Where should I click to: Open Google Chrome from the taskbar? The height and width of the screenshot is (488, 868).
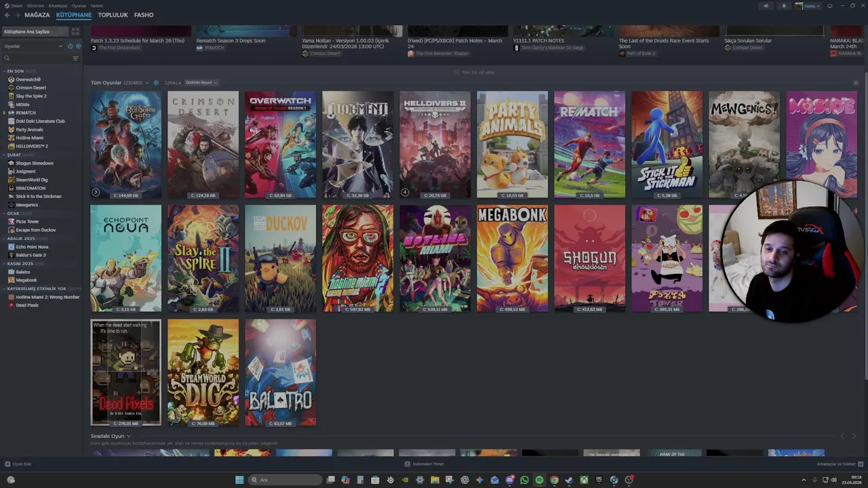tap(554, 480)
